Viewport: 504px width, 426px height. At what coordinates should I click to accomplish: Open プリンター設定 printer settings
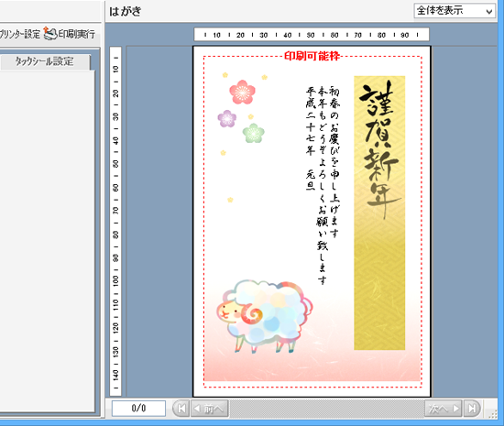coord(20,34)
